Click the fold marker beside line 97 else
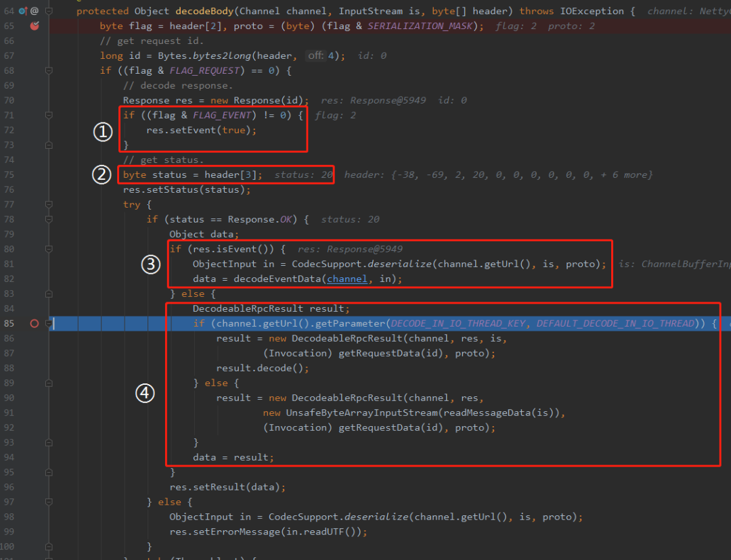This screenshot has width=731, height=560. coord(49,502)
